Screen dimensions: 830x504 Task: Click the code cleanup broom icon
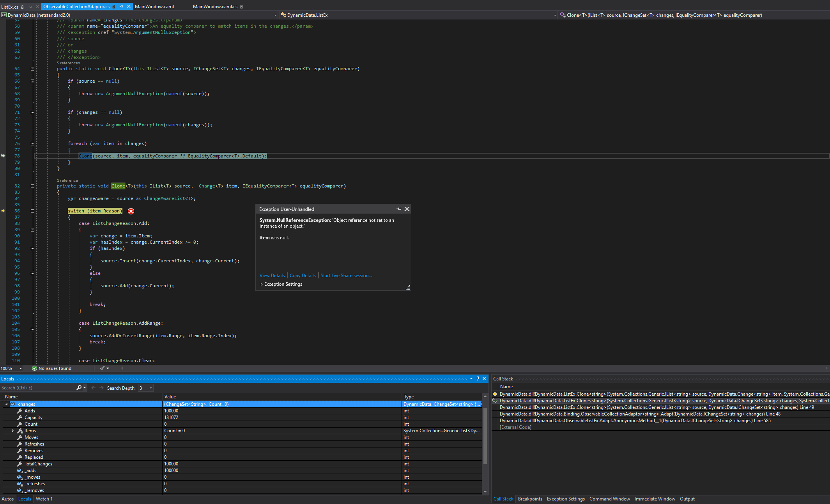102,368
